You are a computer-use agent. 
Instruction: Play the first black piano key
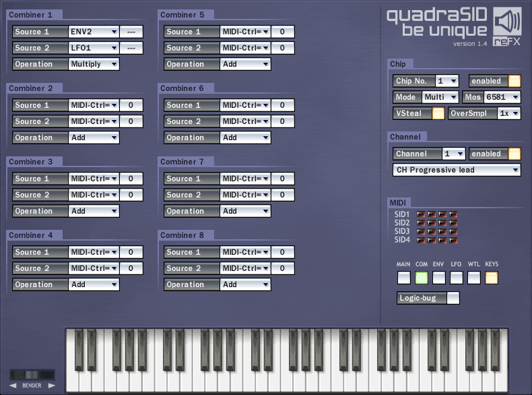click(79, 350)
